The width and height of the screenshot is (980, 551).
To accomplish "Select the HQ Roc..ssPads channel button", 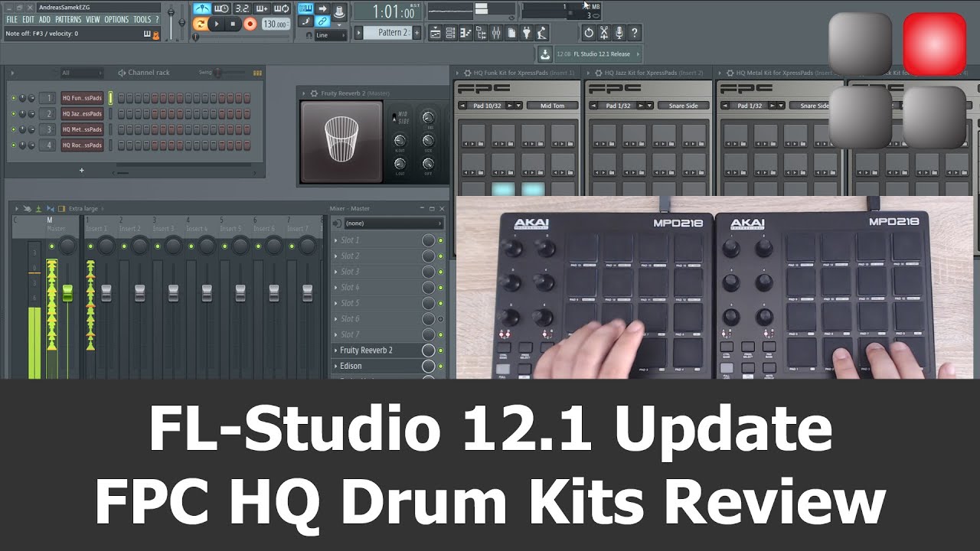I will point(82,145).
